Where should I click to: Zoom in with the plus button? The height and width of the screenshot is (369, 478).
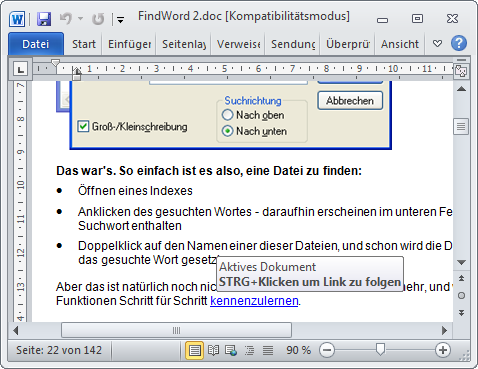tap(443, 350)
